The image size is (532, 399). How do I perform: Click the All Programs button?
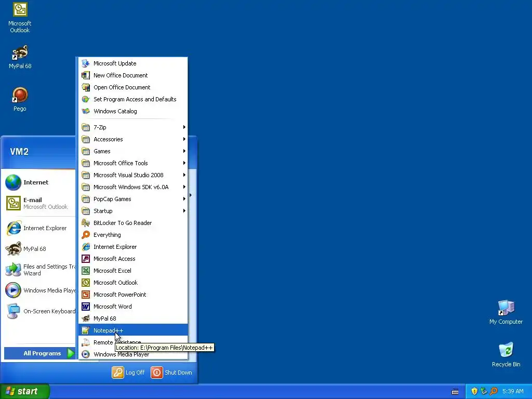(x=39, y=353)
